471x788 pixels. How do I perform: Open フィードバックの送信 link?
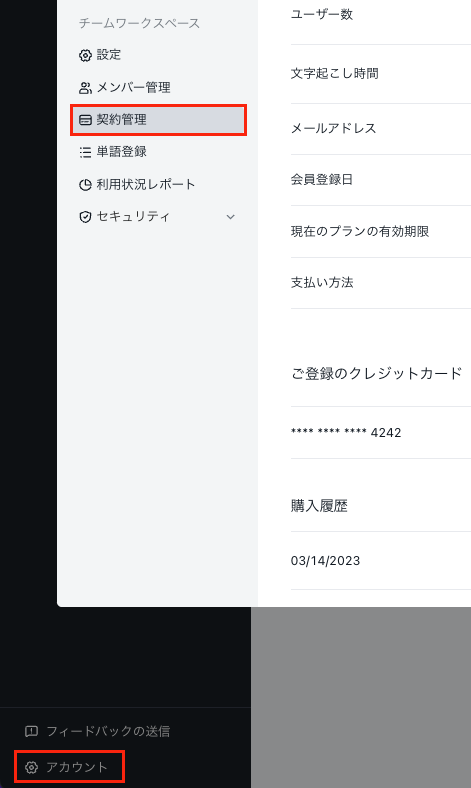coord(108,731)
